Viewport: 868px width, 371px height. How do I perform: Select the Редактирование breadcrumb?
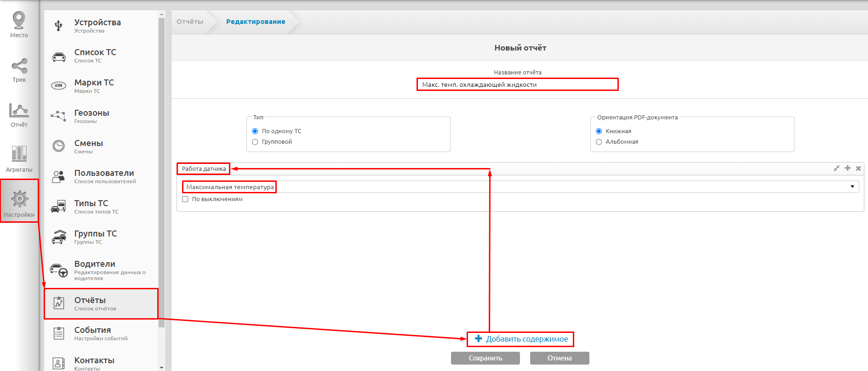(256, 22)
